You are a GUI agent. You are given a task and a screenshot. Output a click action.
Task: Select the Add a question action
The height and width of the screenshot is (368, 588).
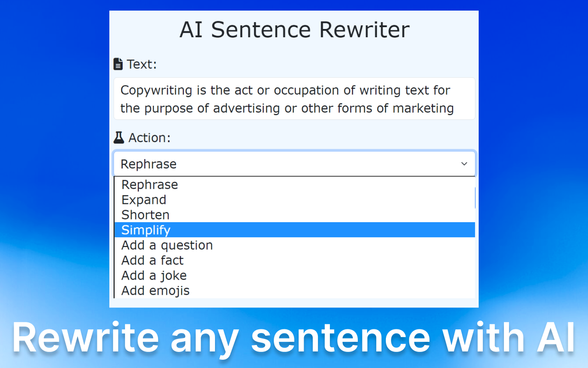pos(167,245)
